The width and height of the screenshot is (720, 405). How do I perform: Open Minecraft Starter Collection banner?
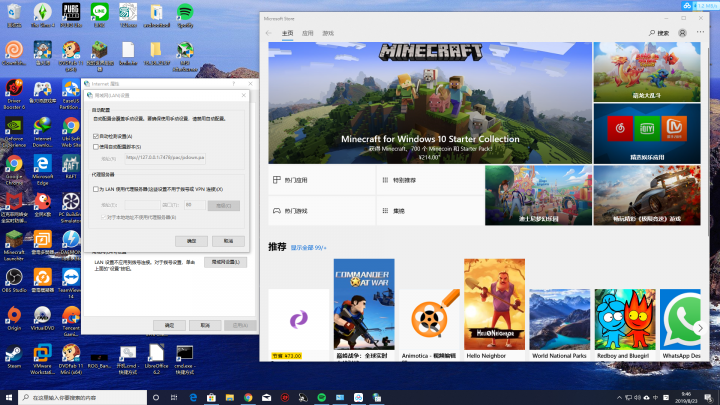point(430,103)
